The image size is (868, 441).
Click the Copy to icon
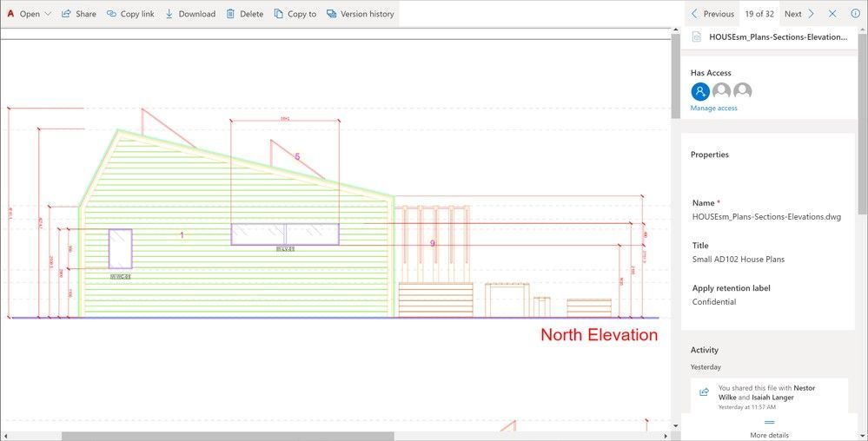coord(278,14)
